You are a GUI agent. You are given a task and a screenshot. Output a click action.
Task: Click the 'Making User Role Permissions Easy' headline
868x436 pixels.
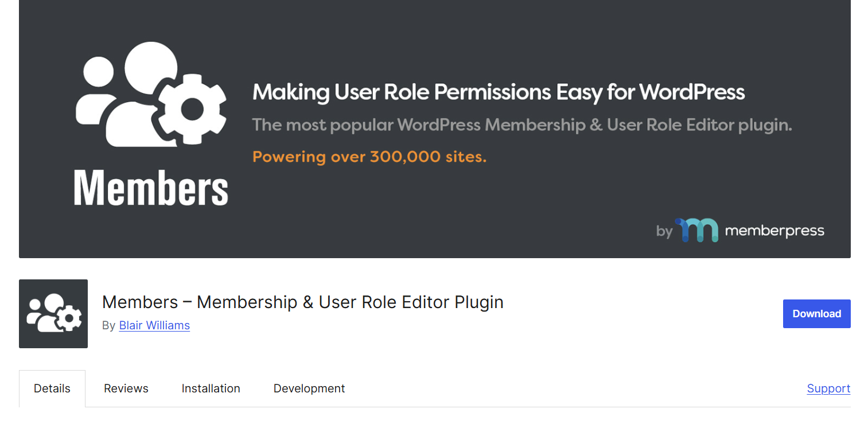click(x=498, y=92)
